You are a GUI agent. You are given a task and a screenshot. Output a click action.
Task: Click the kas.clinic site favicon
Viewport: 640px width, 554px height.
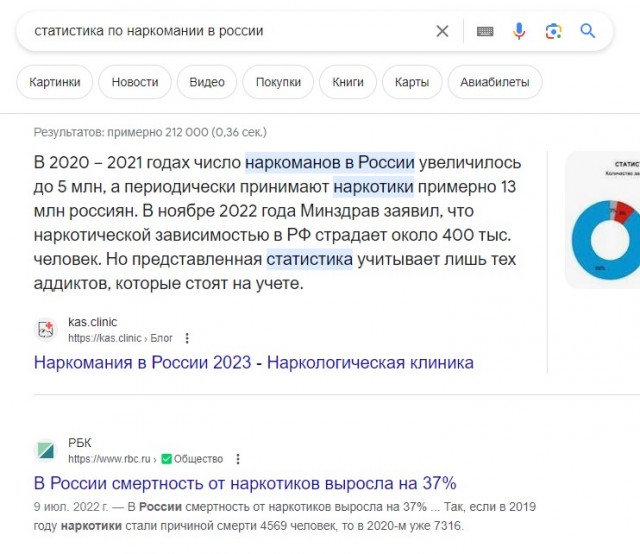coord(46,329)
